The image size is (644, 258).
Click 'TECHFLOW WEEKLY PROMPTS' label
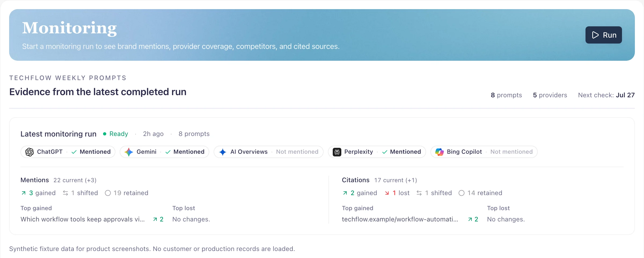[68, 78]
